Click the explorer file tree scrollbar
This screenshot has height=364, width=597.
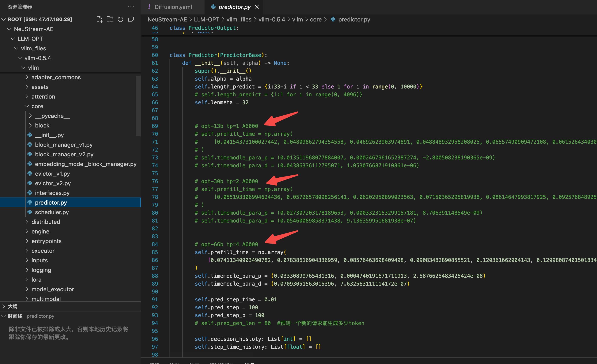[138, 106]
